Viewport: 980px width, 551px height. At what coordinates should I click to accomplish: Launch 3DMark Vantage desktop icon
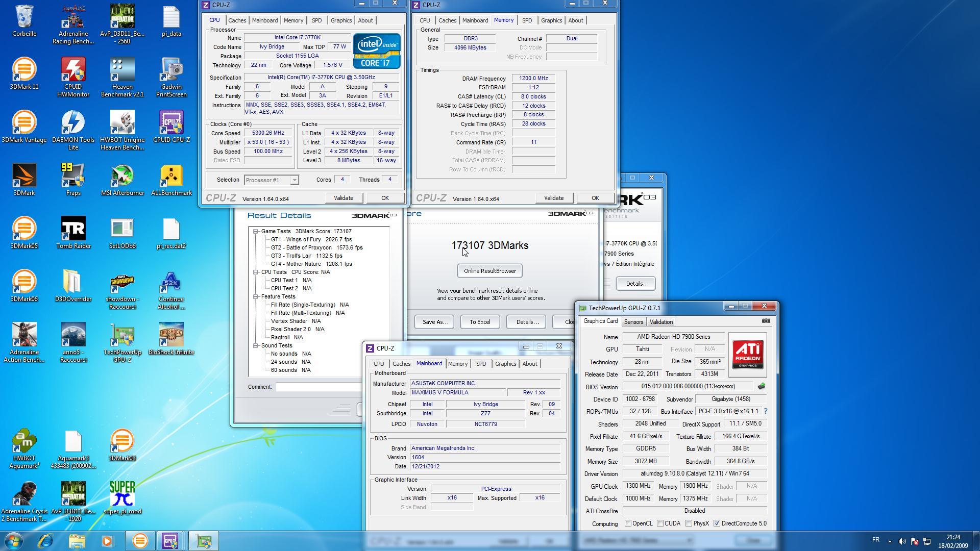(x=24, y=127)
